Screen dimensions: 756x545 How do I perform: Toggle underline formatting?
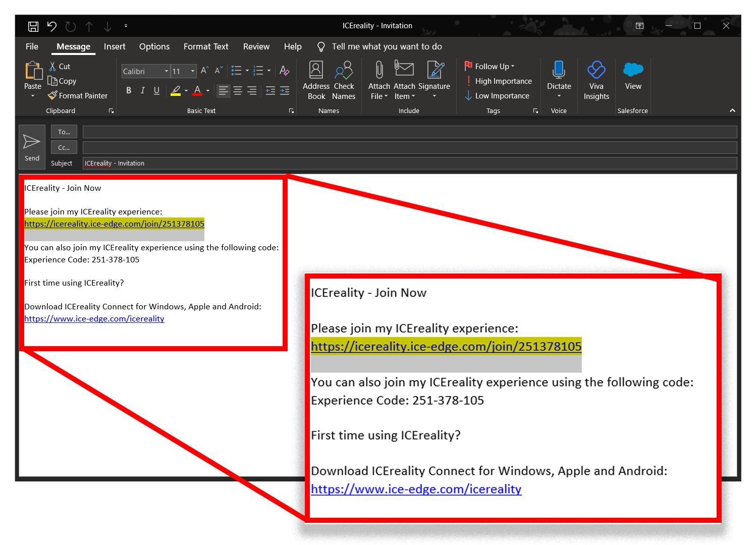click(x=156, y=90)
